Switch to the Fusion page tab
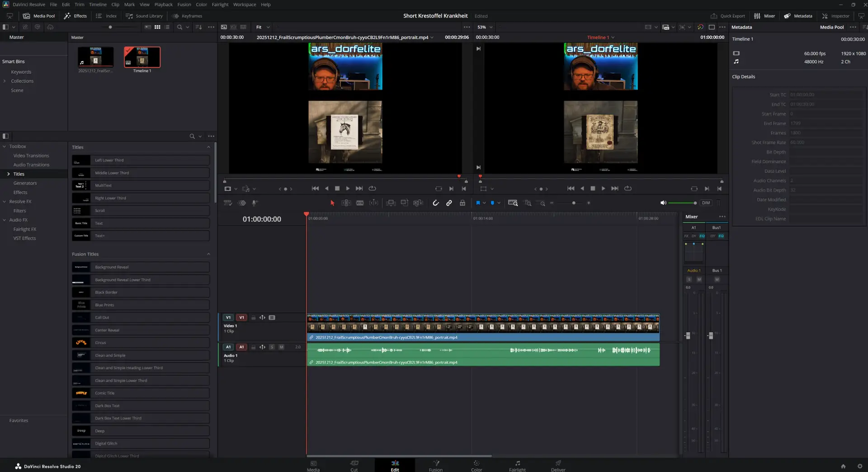The image size is (868, 472). pyautogui.click(x=436, y=466)
